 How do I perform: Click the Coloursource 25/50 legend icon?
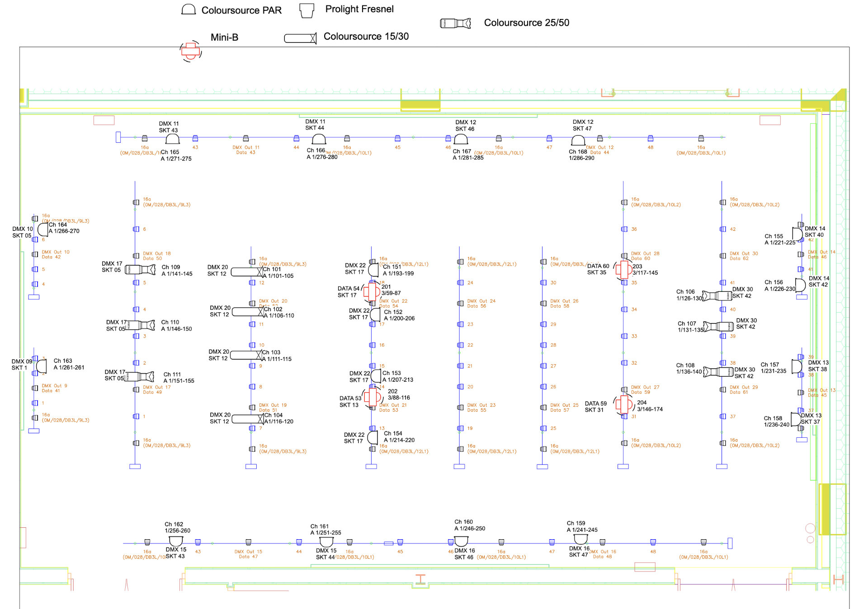454,22
